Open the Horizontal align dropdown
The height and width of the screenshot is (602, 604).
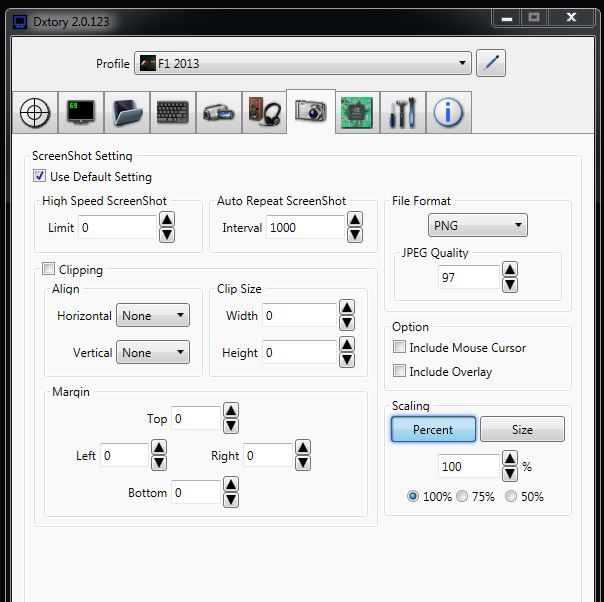pos(153,315)
